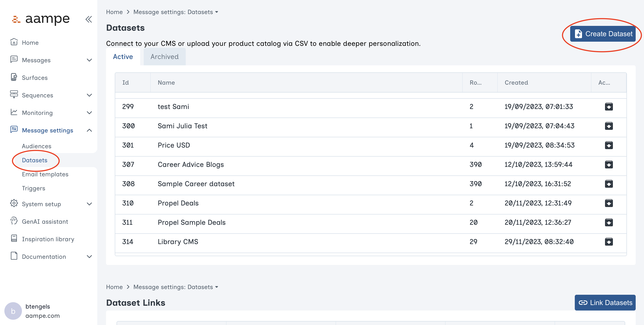Open Triggers in sidebar
The height and width of the screenshot is (325, 644).
tap(34, 188)
